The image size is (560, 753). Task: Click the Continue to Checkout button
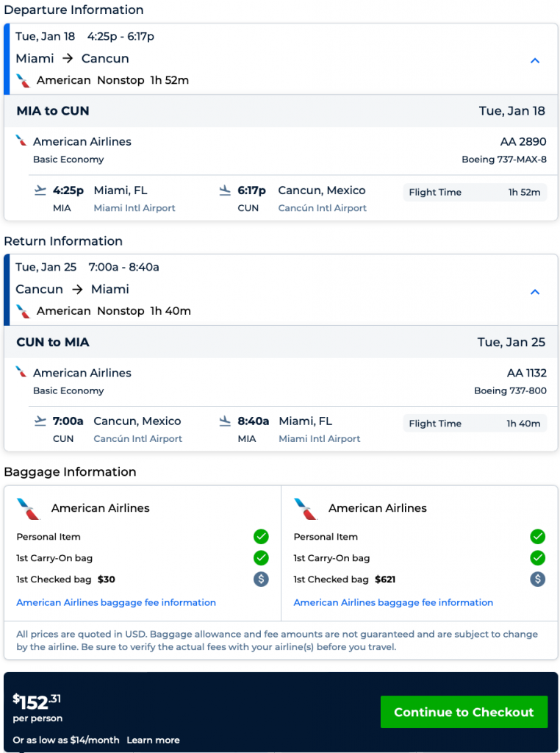(464, 712)
